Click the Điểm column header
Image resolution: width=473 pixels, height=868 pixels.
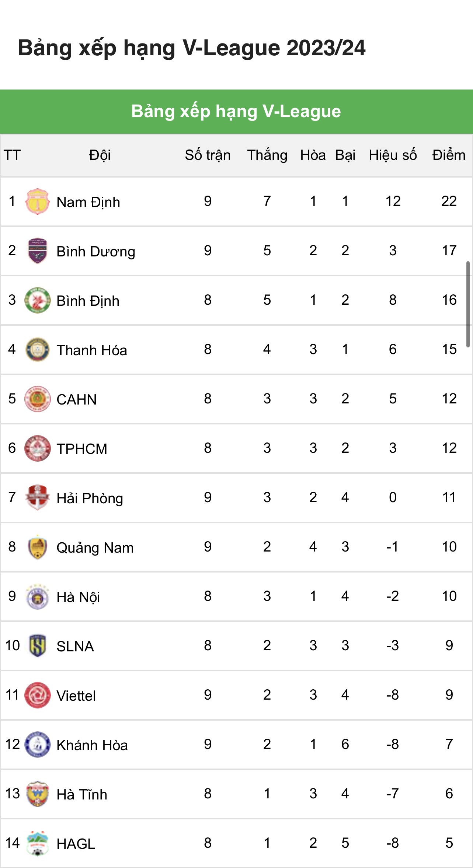(449, 155)
